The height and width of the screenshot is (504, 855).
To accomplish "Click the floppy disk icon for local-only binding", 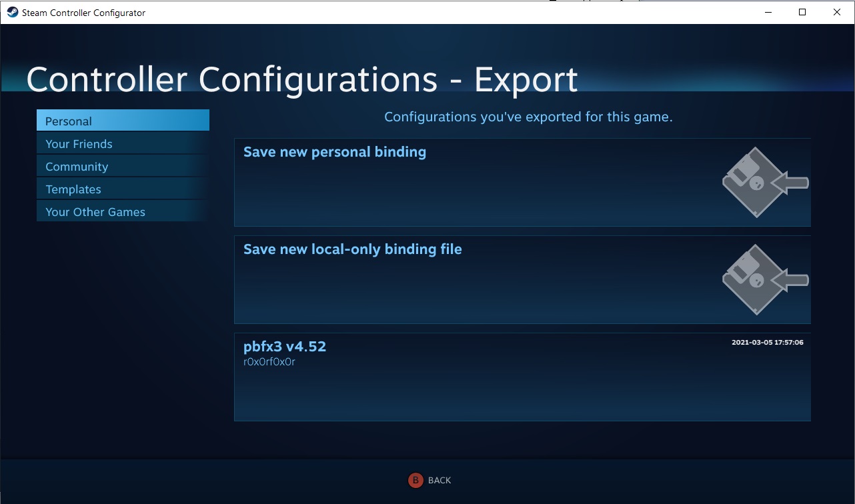I will 766,279.
